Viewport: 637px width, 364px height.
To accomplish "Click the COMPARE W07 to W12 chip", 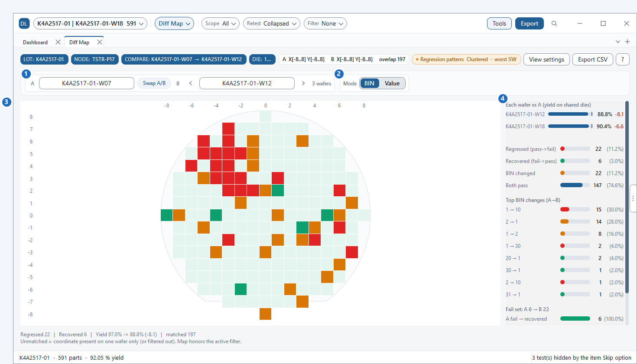I will point(184,59).
